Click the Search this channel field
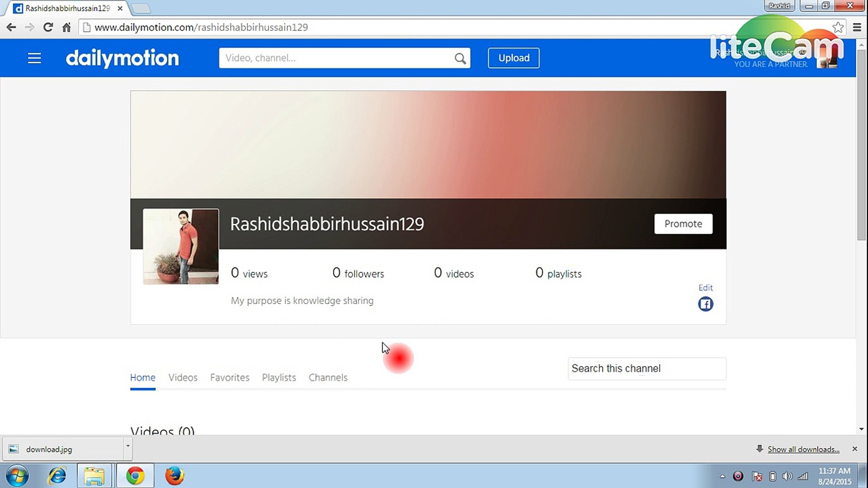Viewport: 868px width, 488px height. (646, 369)
